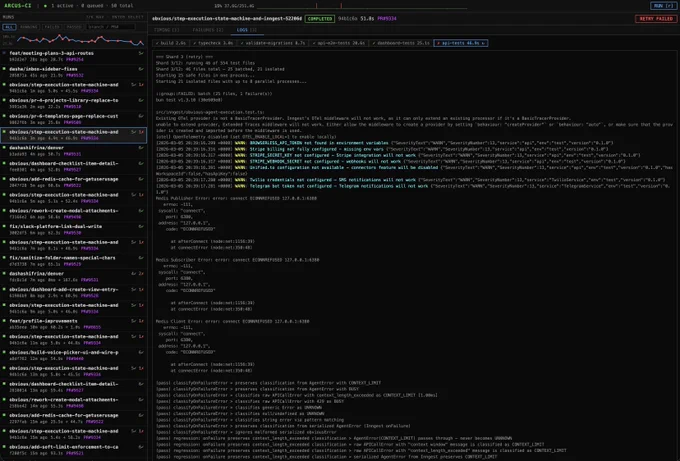
Task: Filter runs by PASSED
Action: click(x=74, y=27)
